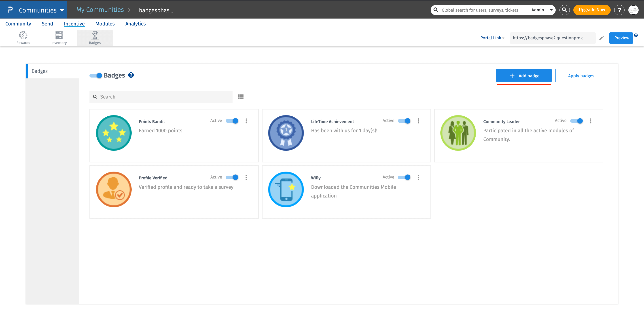Image resolution: width=644 pixels, height=311 pixels.
Task: Switch to list view icon
Action: click(241, 97)
